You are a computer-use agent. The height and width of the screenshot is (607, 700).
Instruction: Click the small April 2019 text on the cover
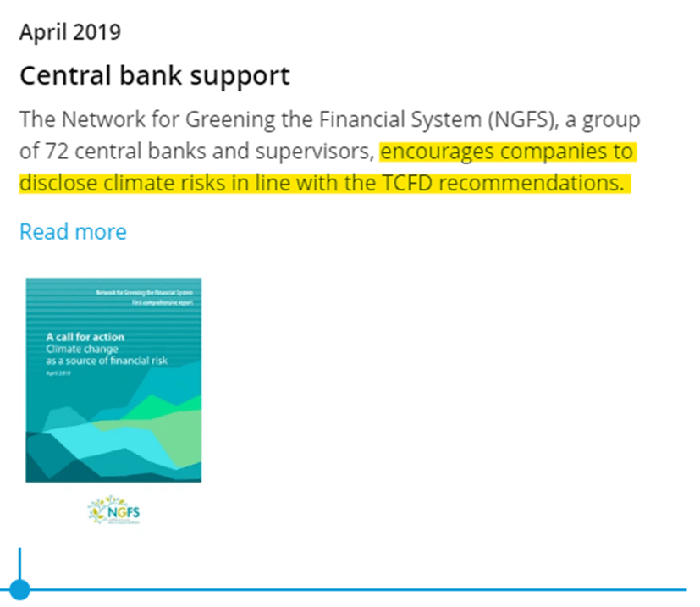pos(58,373)
